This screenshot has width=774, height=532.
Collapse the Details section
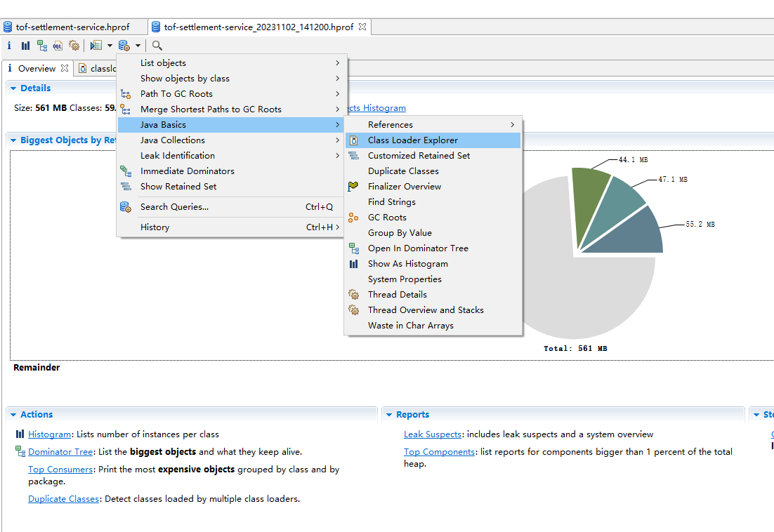(13, 88)
